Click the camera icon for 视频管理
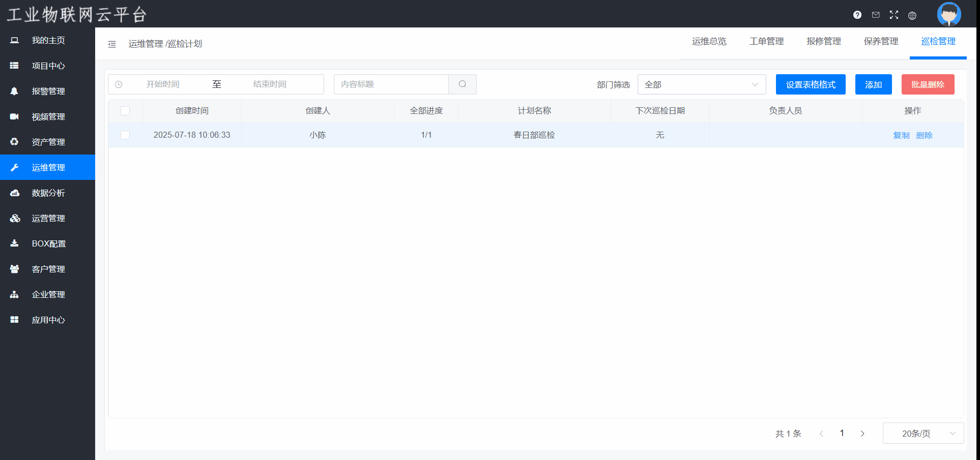This screenshot has width=980, height=460. point(14,116)
